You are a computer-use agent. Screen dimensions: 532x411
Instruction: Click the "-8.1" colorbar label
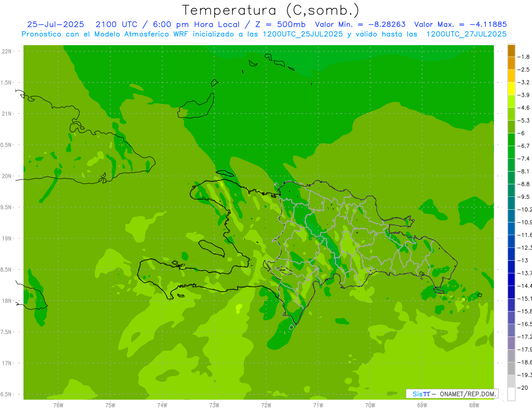[524, 171]
